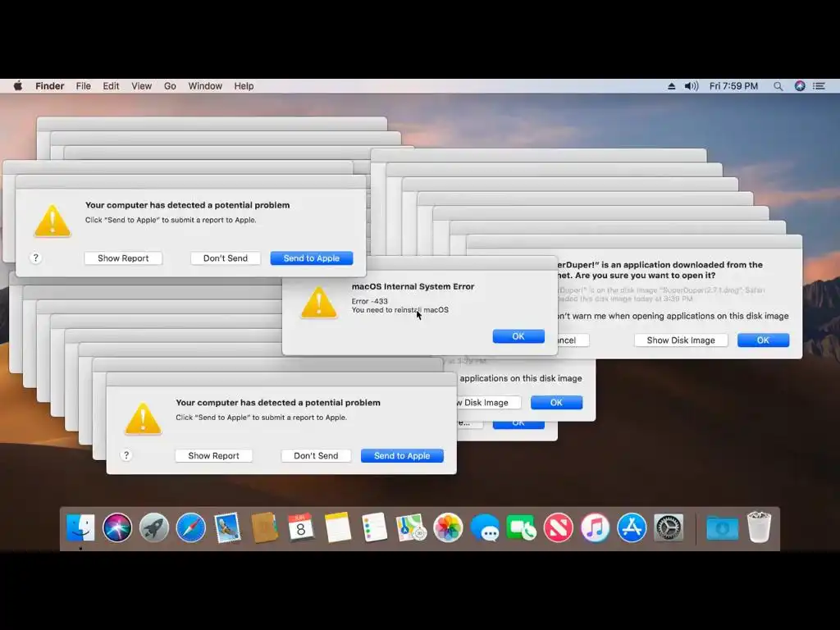
Task: Open the Window menu
Action: [x=205, y=86]
